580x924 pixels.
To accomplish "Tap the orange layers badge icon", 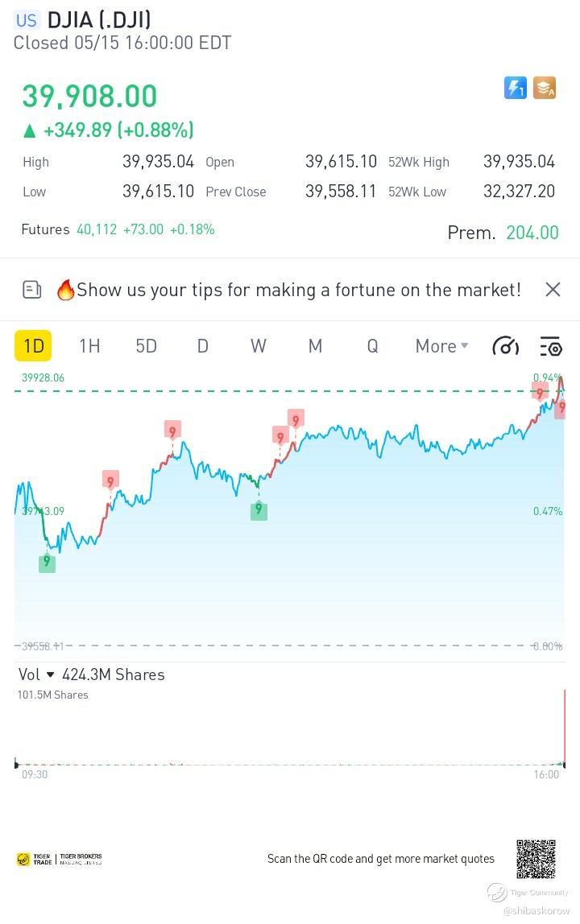I will coord(545,88).
